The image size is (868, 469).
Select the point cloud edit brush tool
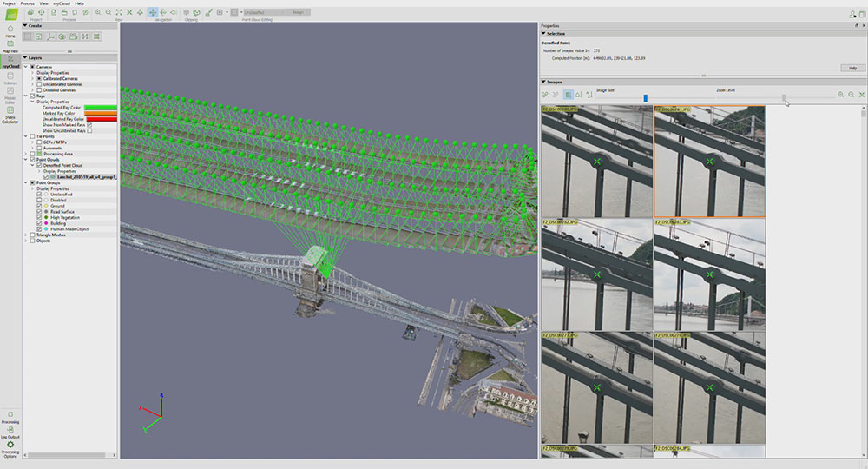208,12
